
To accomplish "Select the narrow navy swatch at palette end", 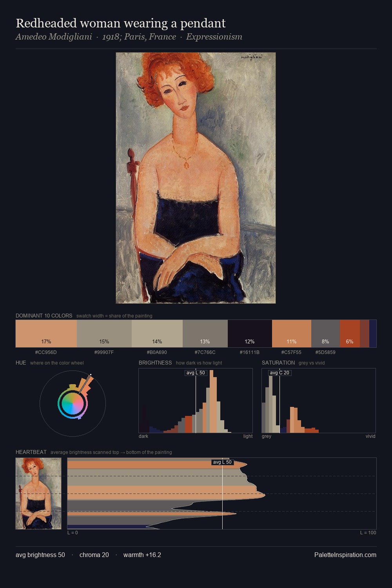I will pos(373,334).
